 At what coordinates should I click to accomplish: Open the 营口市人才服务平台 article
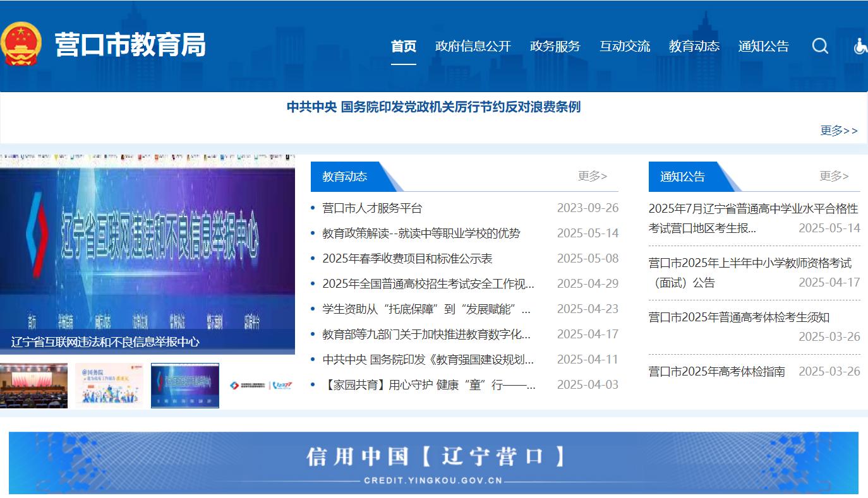[x=372, y=208]
